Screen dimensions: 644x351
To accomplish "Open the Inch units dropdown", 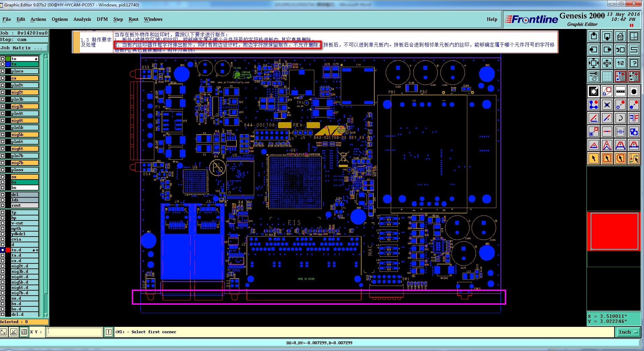I will (628, 332).
